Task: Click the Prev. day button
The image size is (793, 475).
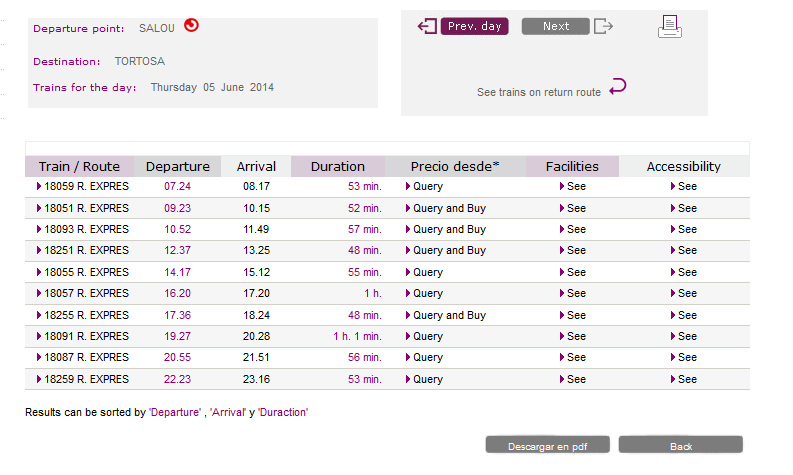Action: click(474, 26)
